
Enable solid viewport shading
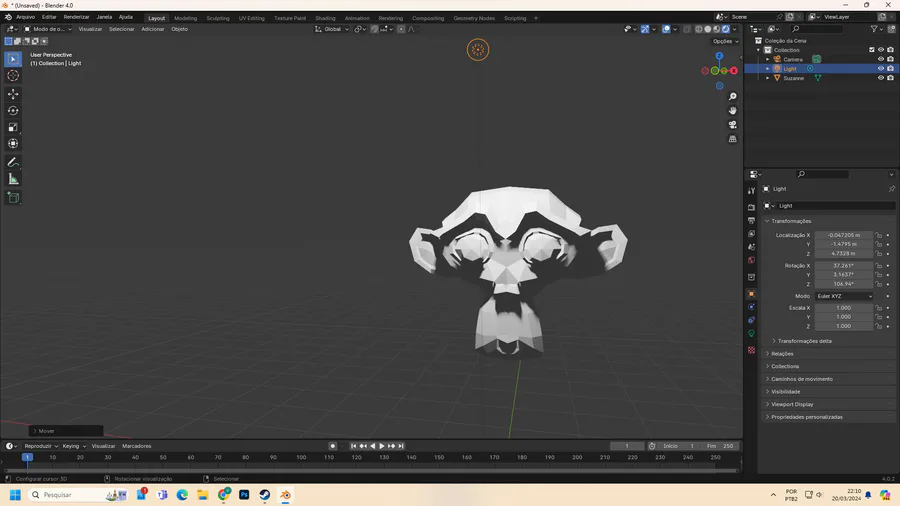click(708, 29)
